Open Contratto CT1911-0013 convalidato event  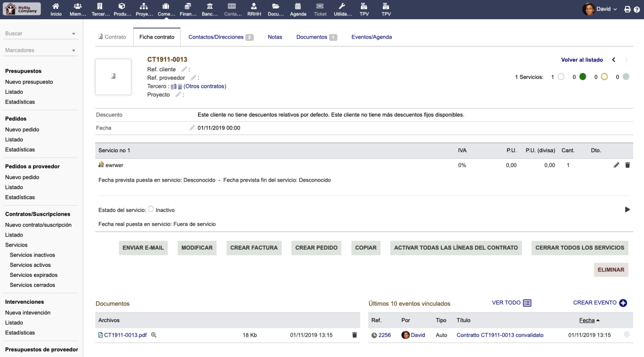point(500,335)
